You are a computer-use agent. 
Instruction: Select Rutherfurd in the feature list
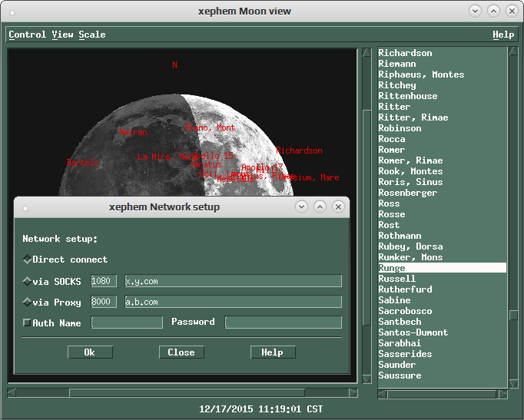(442, 289)
